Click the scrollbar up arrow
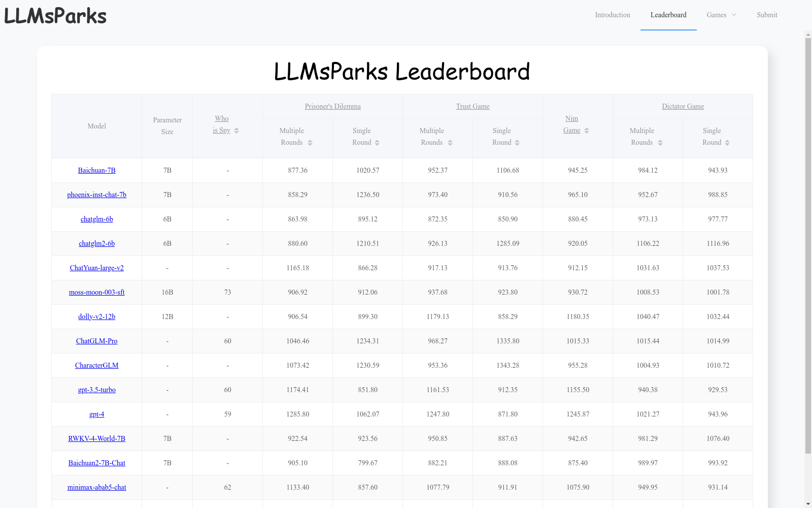 (808, 35)
